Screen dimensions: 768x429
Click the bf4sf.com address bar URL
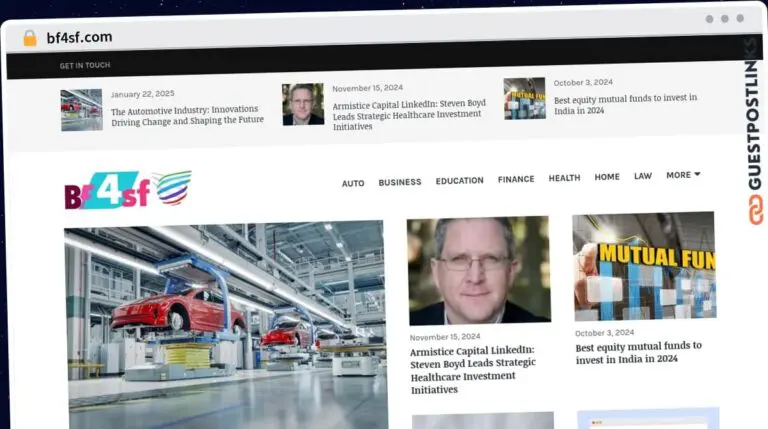(x=79, y=38)
